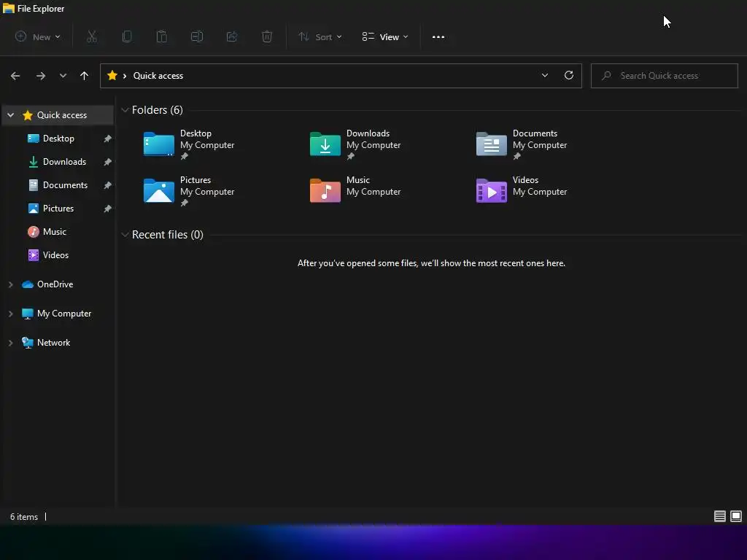Go forward with the right arrow
747x560 pixels.
click(41, 76)
